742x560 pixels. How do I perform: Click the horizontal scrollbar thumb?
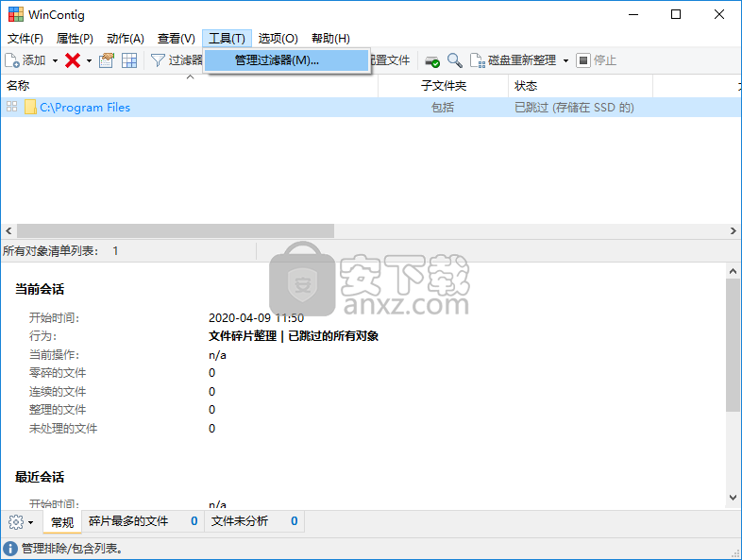[x=176, y=231]
